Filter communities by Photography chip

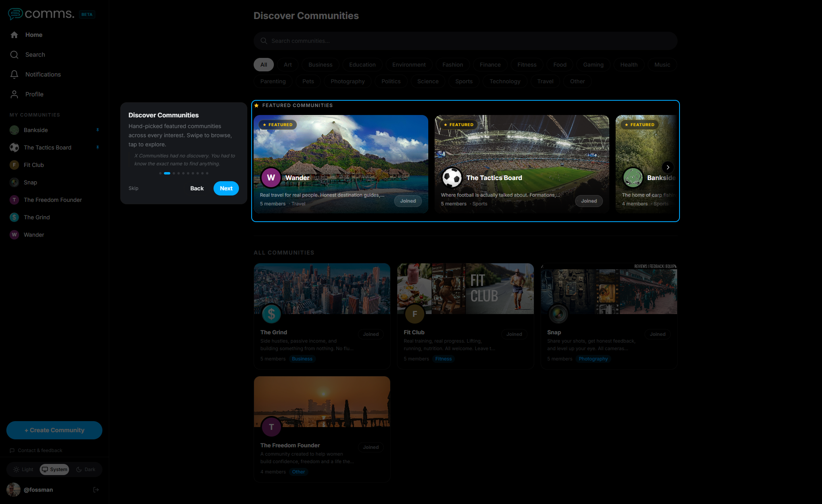[348, 81]
